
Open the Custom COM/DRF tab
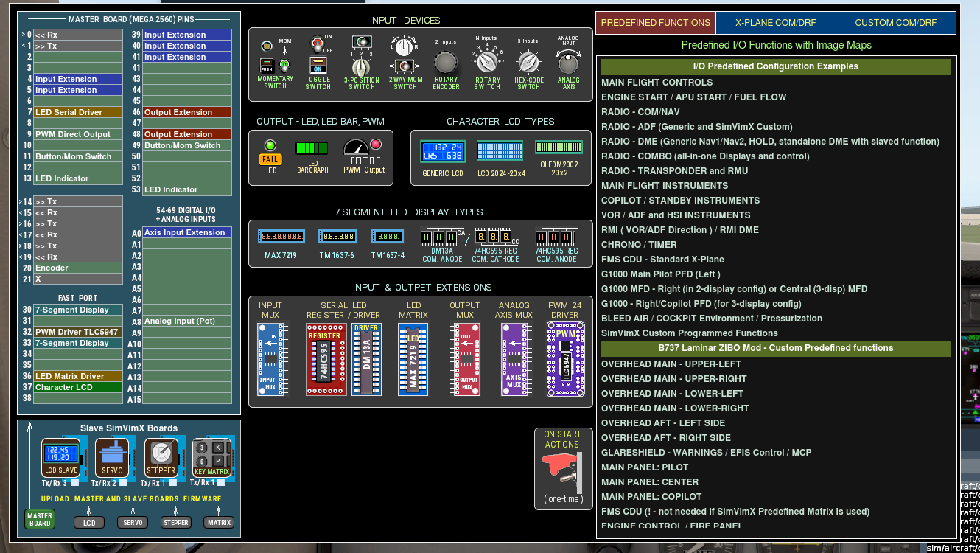coord(895,23)
